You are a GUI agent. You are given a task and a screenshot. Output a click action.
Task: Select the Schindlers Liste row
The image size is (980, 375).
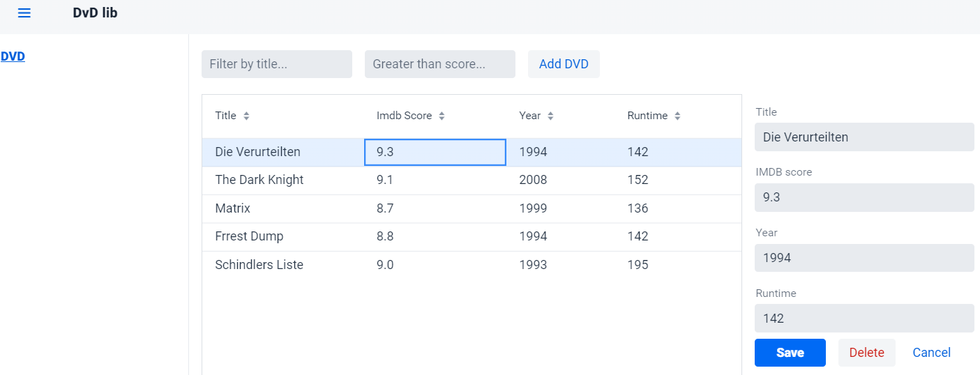472,266
